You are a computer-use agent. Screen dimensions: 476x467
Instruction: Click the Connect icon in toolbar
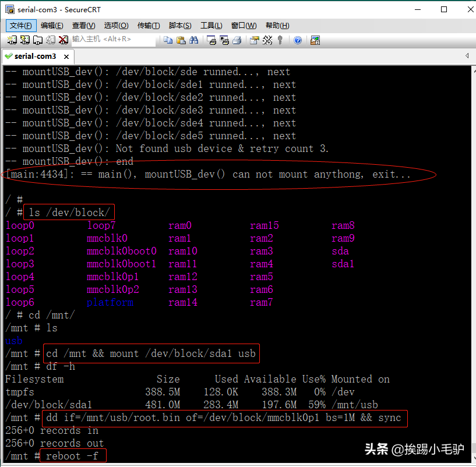12,40
